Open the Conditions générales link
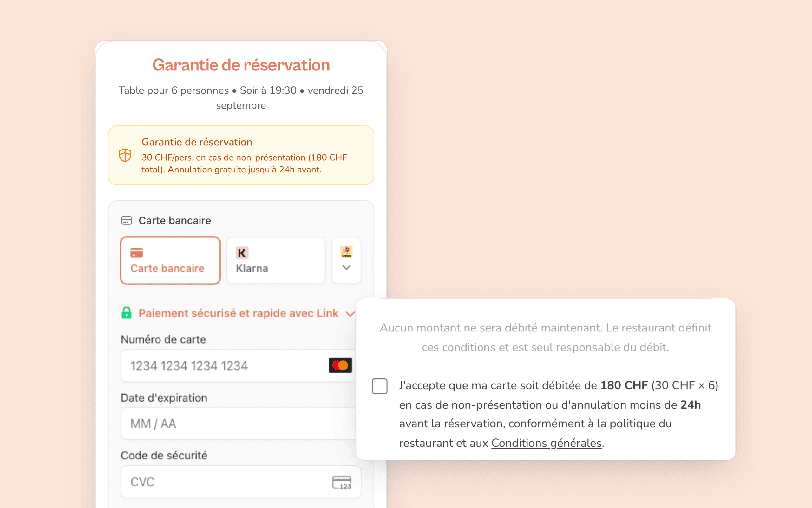Viewport: 812px width, 508px height. (546, 443)
